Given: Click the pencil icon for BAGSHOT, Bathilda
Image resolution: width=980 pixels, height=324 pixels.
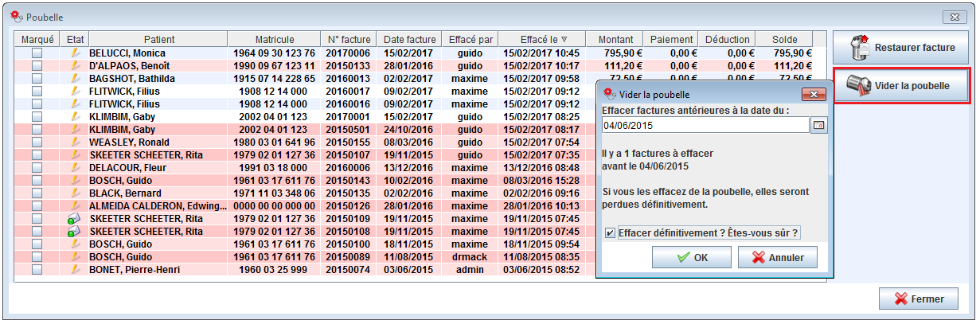Looking at the screenshot, I should click(76, 79).
